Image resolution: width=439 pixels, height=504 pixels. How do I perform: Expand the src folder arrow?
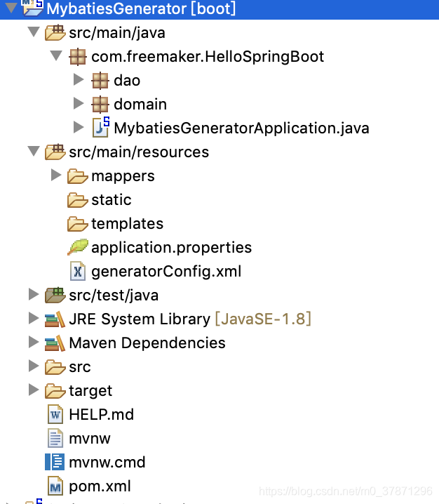34,366
